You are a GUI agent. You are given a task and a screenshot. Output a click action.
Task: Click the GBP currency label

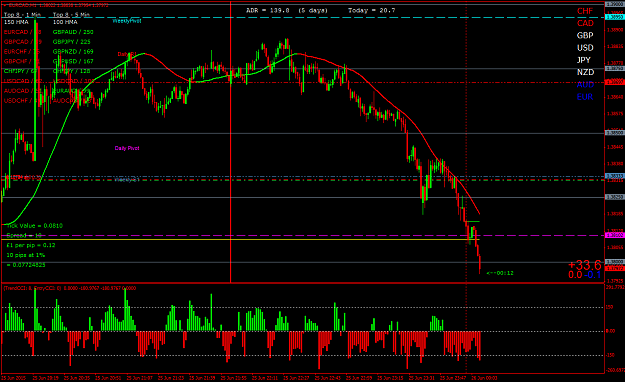click(585, 35)
